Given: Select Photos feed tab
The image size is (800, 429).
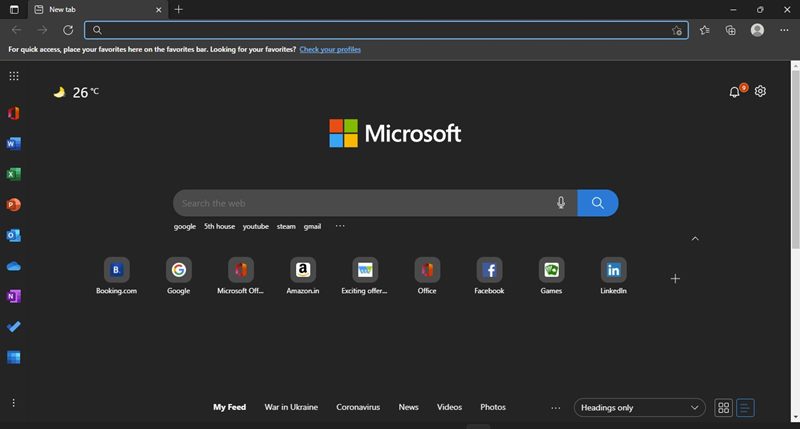Looking at the screenshot, I should [x=493, y=407].
